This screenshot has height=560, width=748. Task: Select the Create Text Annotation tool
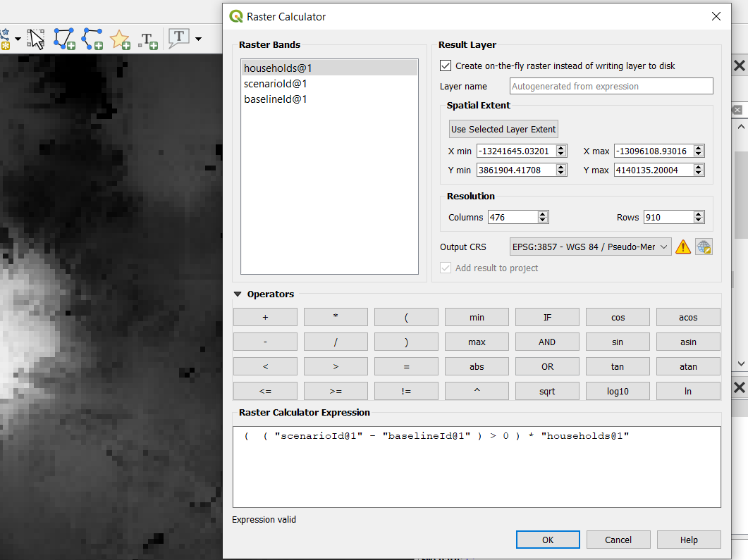(147, 39)
